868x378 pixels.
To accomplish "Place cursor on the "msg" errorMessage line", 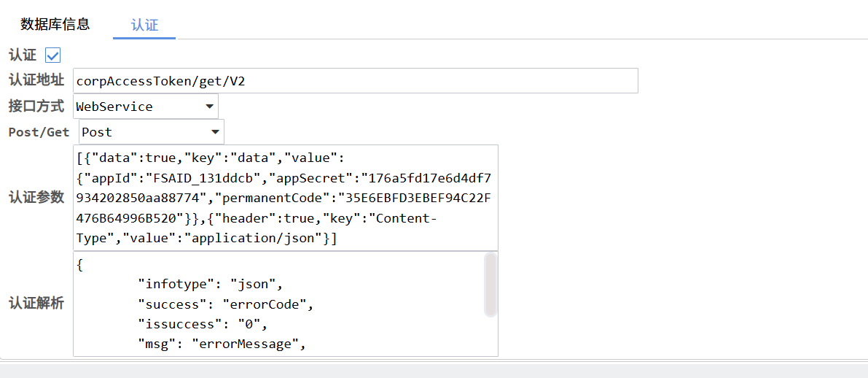I will point(220,344).
